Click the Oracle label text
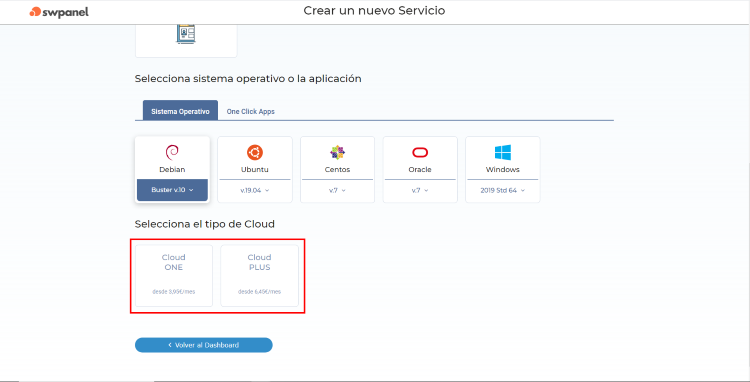The image size is (750, 382). pos(420,170)
